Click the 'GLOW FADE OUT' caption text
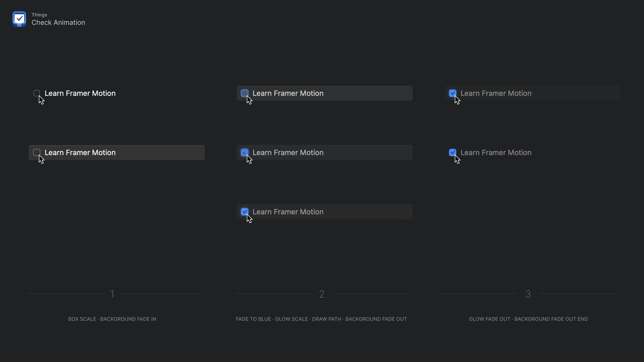 click(489, 319)
